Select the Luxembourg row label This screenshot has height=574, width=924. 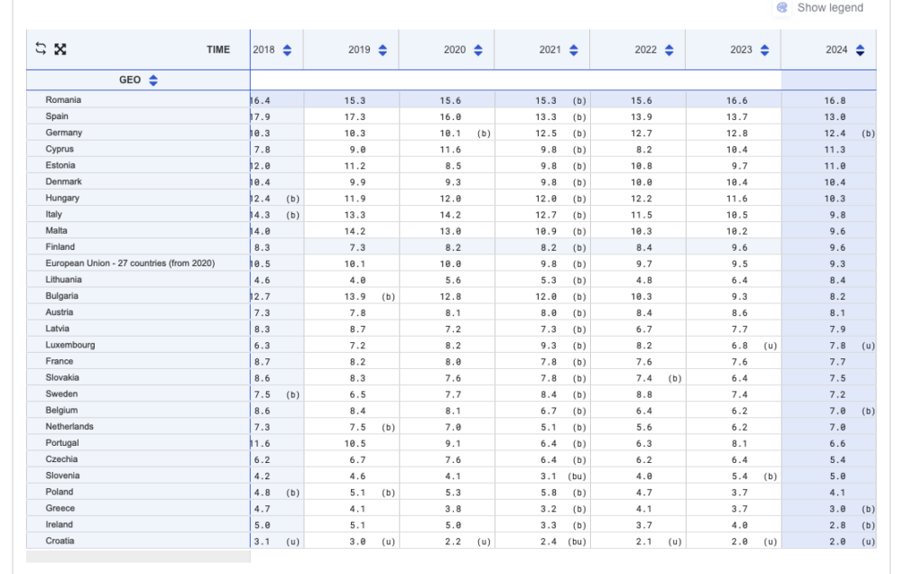click(70, 346)
